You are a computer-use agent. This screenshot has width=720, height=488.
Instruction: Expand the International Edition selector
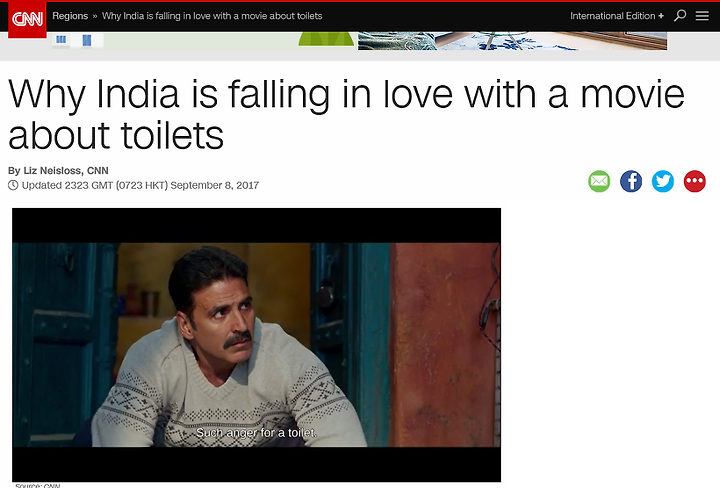[x=617, y=16]
